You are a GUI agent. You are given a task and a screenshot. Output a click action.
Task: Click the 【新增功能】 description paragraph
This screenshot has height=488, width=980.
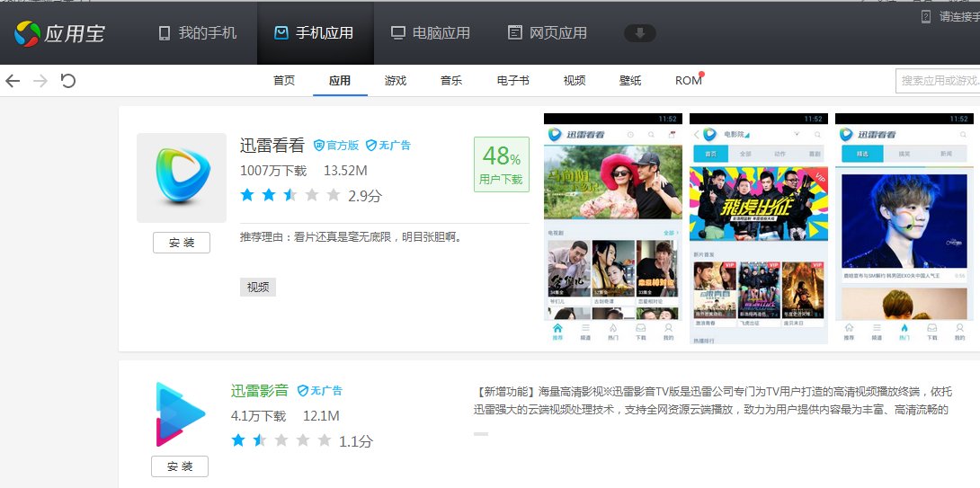click(712, 401)
